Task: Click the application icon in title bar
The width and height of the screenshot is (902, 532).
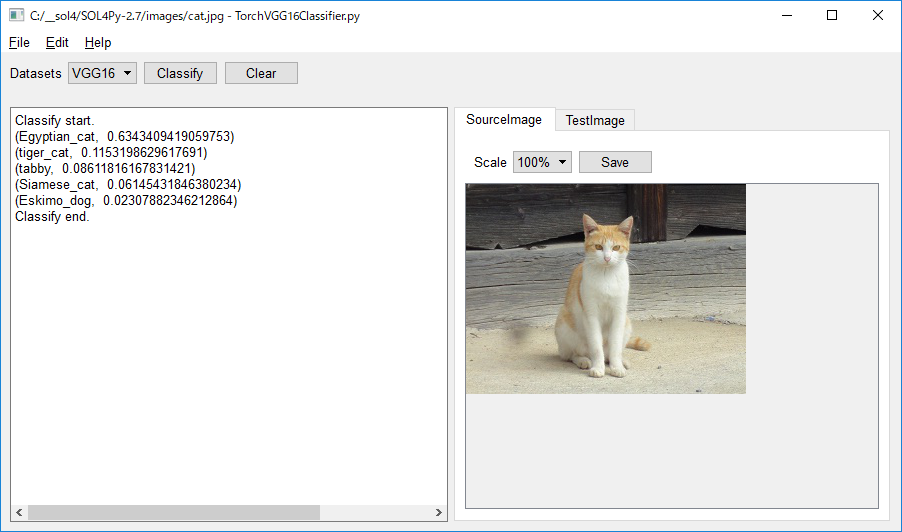Action: pos(16,16)
